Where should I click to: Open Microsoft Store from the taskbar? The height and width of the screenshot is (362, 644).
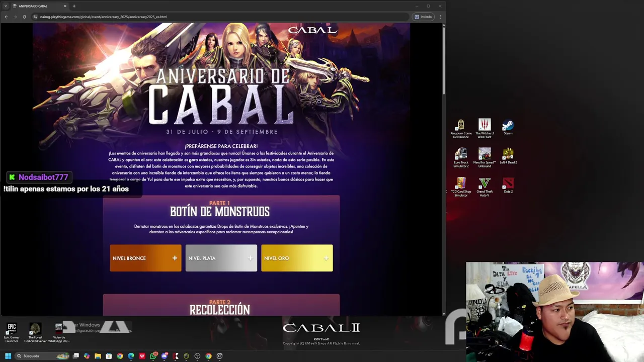pos(109,356)
